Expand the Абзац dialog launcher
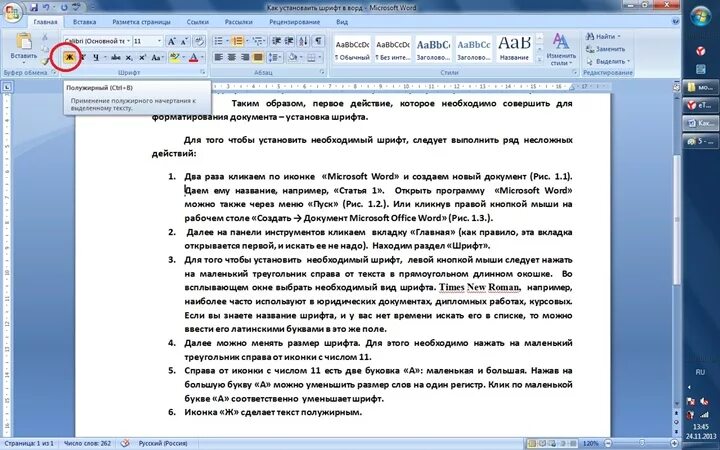The height and width of the screenshot is (450, 720). tap(321, 73)
